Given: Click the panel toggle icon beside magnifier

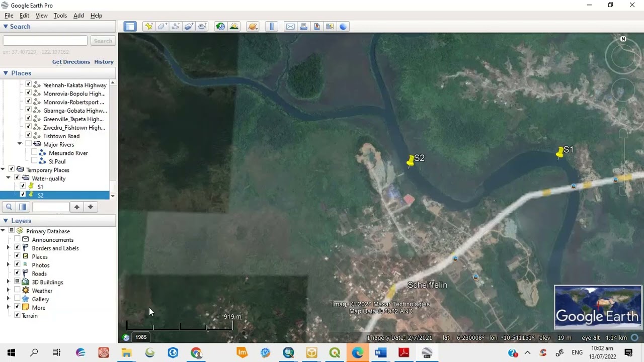Looking at the screenshot, I should (x=22, y=207).
